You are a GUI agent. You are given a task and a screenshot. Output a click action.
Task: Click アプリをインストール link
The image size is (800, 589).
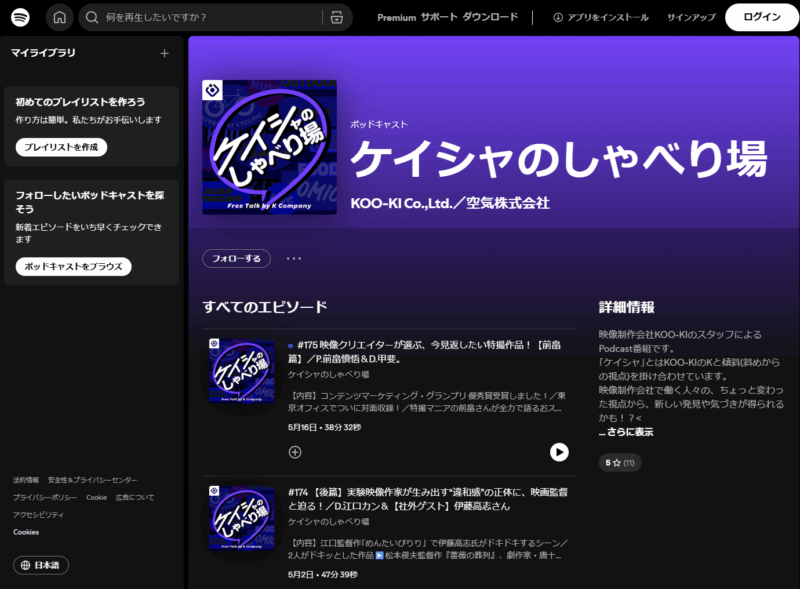(601, 17)
